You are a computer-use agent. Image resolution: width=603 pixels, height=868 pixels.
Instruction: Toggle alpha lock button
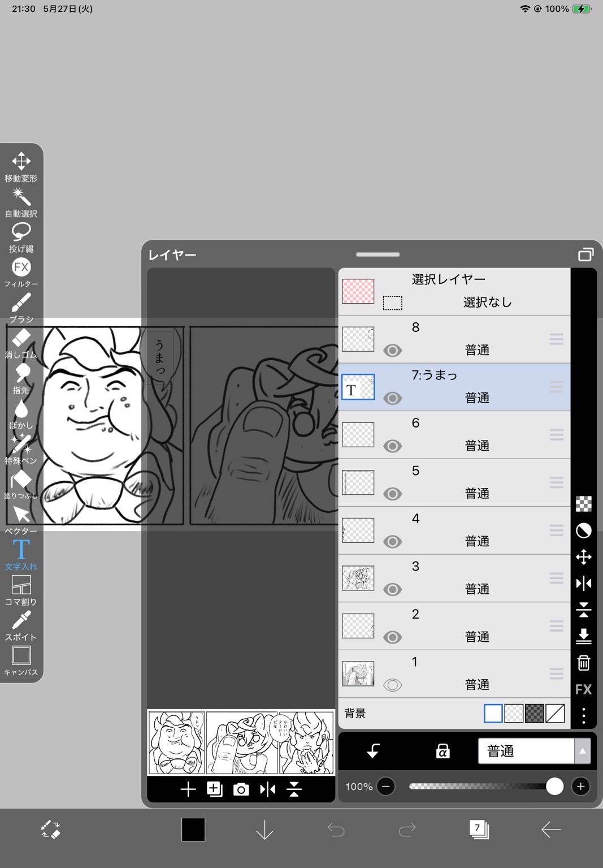443,751
